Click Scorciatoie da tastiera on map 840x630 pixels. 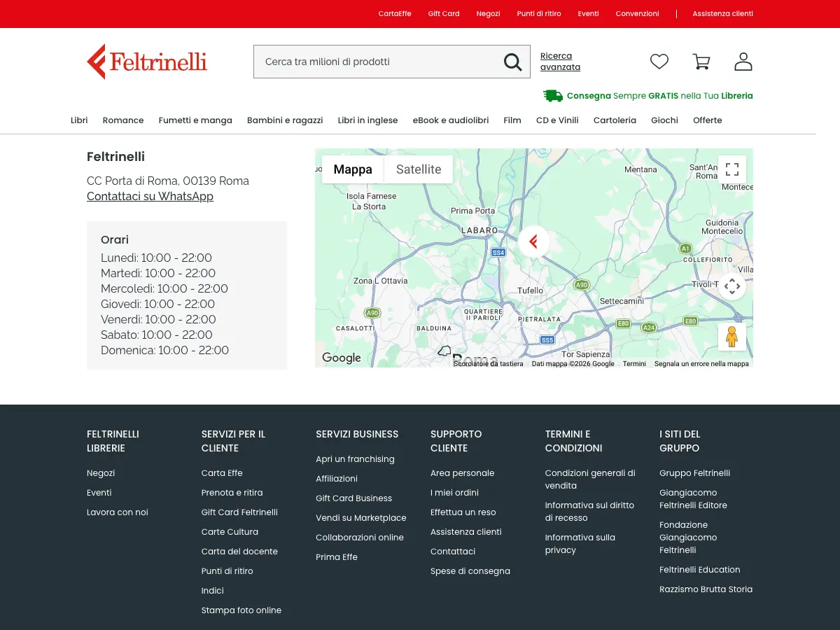pyautogui.click(x=489, y=364)
